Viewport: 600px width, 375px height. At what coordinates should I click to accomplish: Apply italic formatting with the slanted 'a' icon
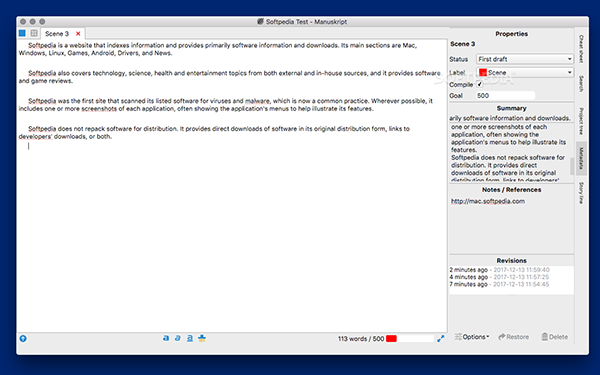tap(178, 338)
